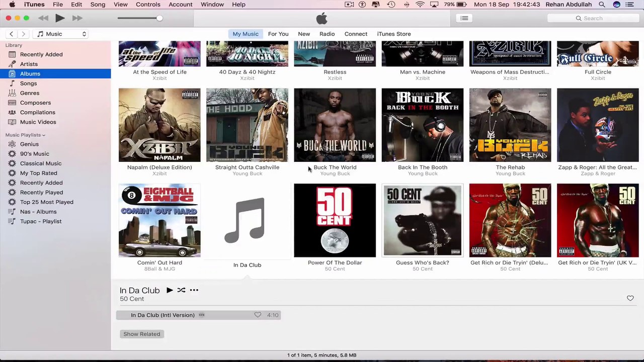Open the File menu
The image size is (644, 362).
pyautogui.click(x=58, y=5)
